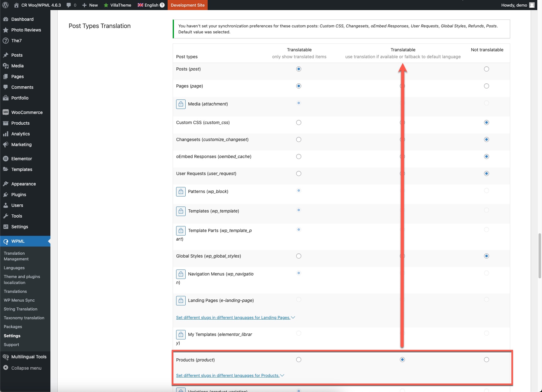Viewport: 542px width, 392px height.
Task: Click the Comments bubble icon in sidebar
Action: point(6,87)
